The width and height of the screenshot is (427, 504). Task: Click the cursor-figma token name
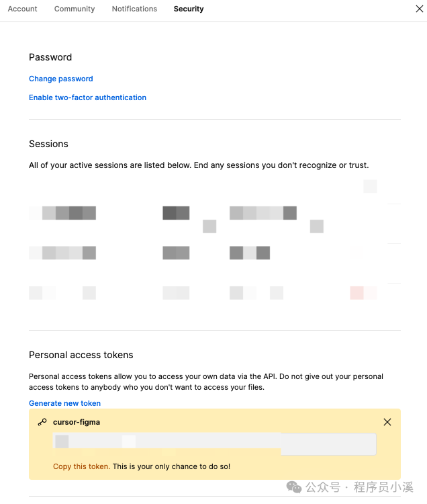(77, 422)
